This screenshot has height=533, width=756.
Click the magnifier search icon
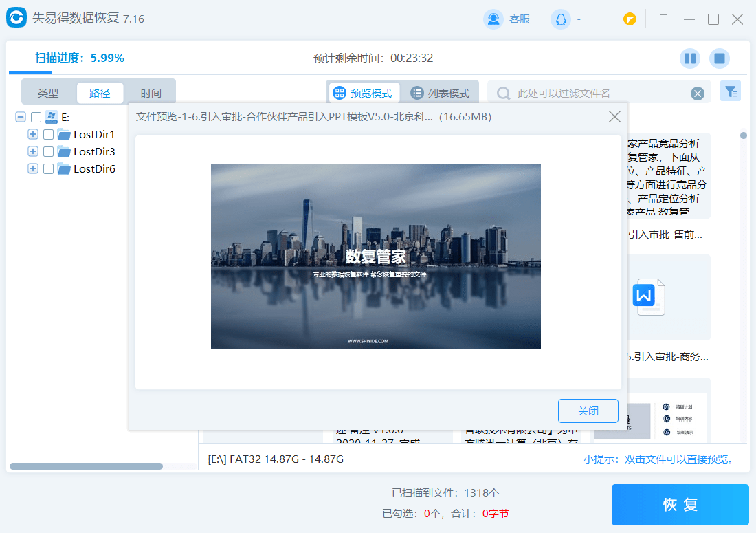pyautogui.click(x=503, y=94)
